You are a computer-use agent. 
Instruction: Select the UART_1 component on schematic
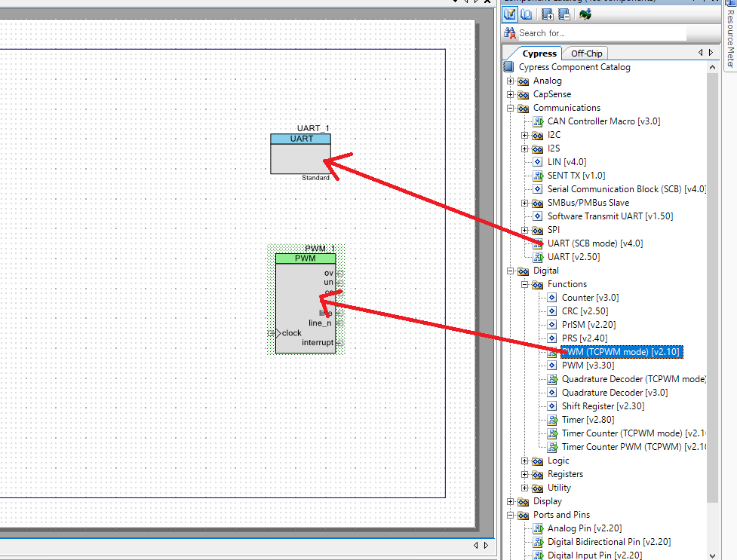coord(300,154)
